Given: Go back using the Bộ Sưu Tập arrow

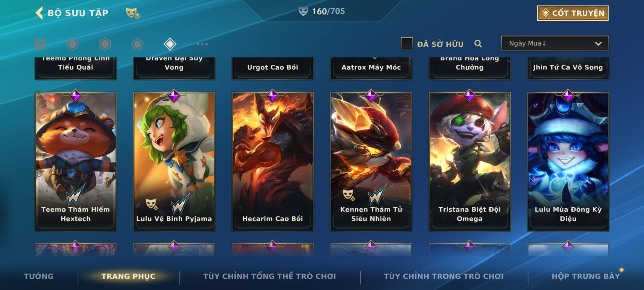Looking at the screenshot, I should (x=39, y=13).
